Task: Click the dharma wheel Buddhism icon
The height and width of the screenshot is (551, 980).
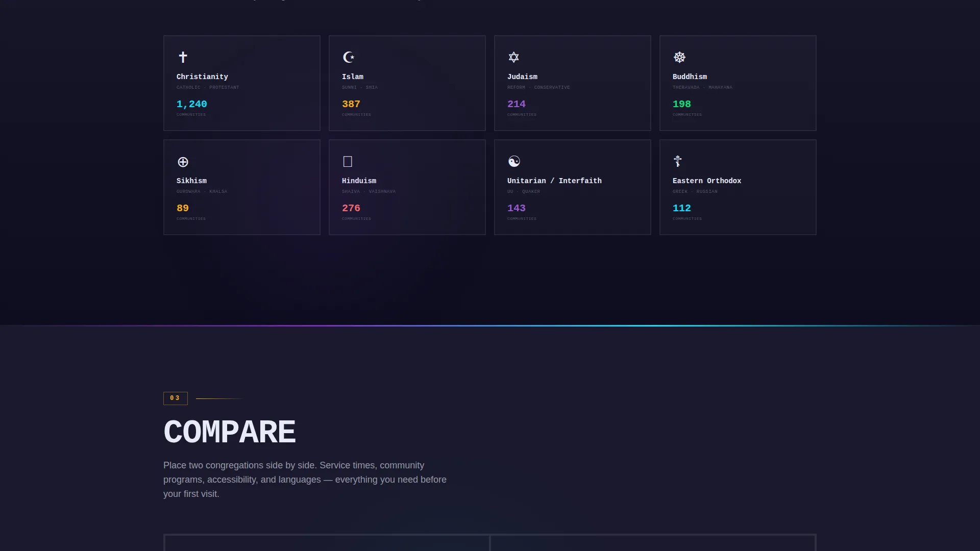Action: (679, 57)
